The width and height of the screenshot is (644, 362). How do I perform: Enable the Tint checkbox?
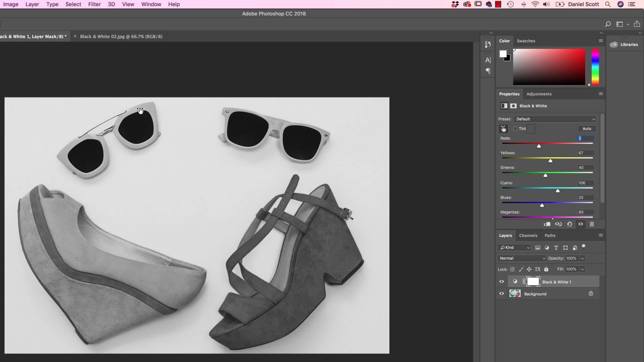(515, 129)
